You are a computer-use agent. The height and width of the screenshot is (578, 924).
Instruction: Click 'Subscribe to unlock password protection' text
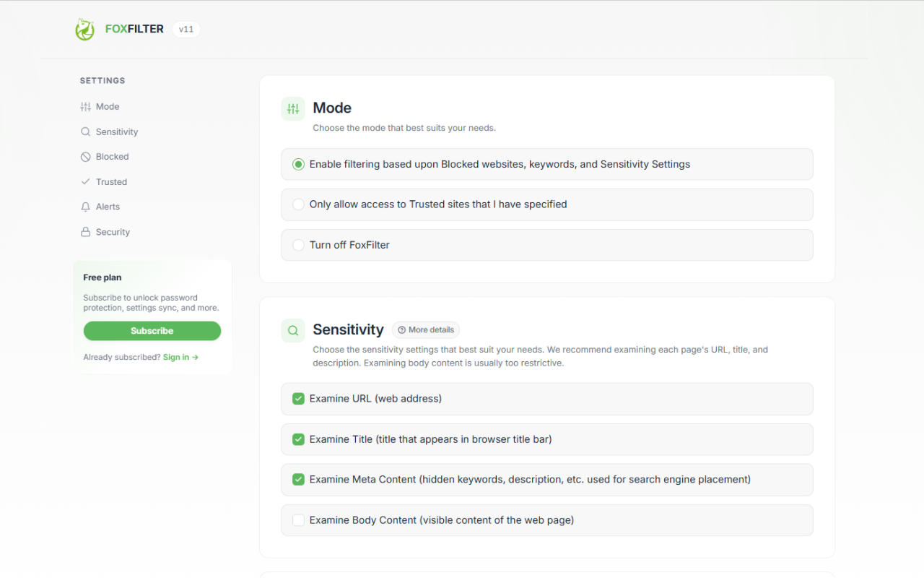151,303
